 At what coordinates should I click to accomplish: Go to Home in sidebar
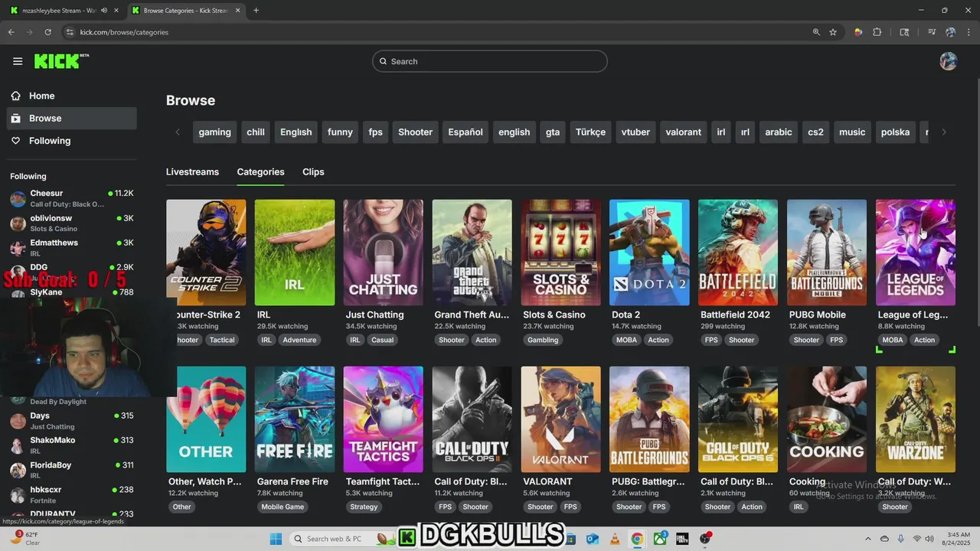pos(71,96)
